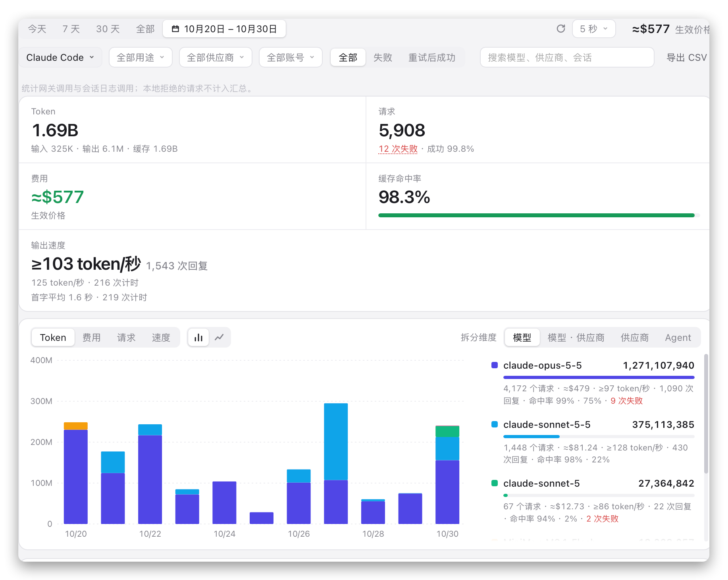Switch chart to line view icon
Screen dimensions: 728x580
[x=219, y=338]
